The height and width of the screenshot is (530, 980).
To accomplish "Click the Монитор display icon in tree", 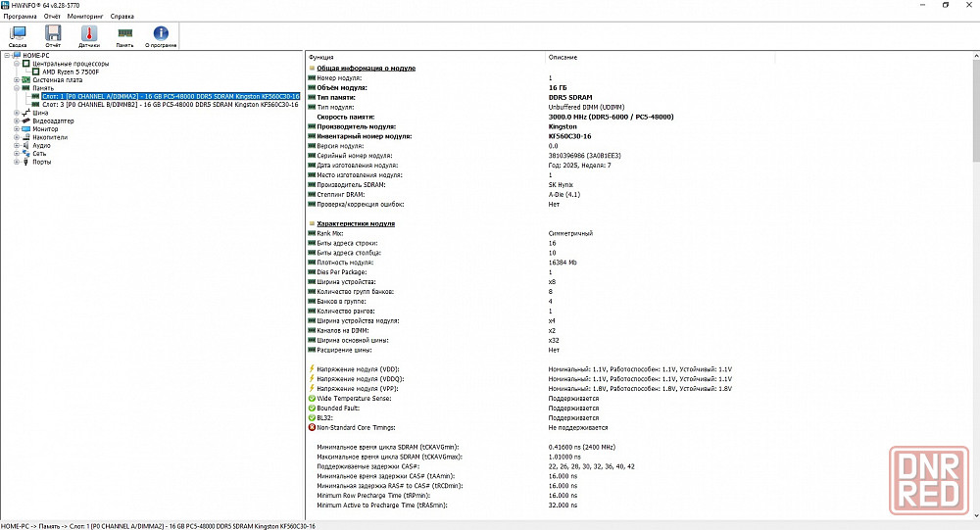I will (26, 128).
